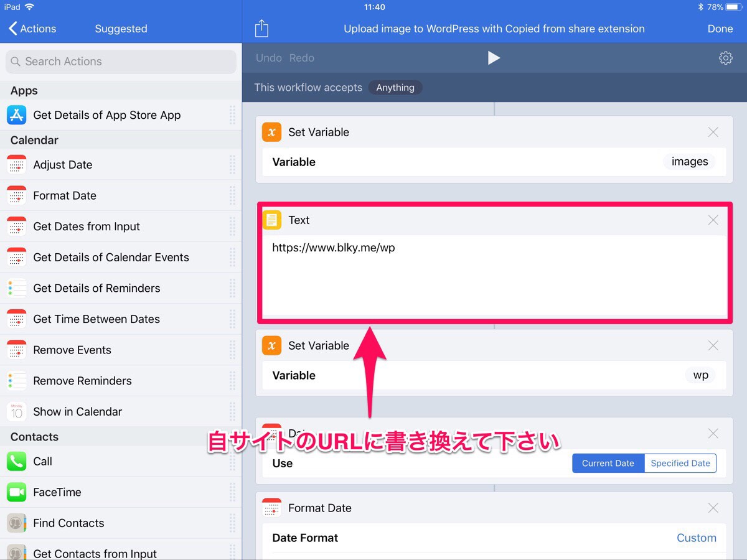Tap the 'Remove Reminders' label

(82, 381)
